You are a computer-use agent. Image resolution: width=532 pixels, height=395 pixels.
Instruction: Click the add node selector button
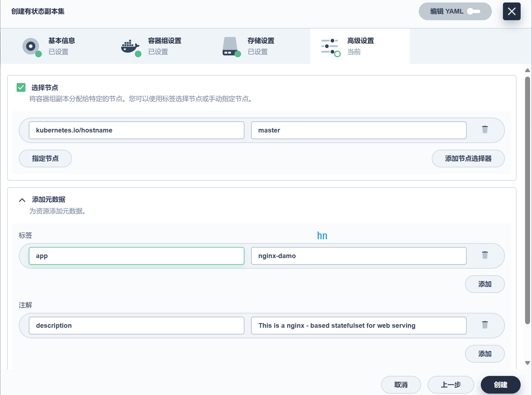468,158
